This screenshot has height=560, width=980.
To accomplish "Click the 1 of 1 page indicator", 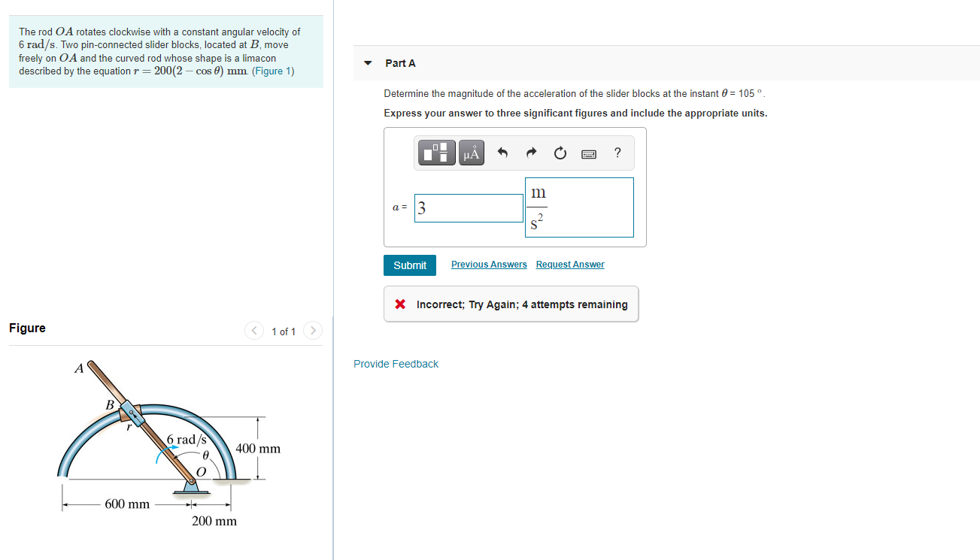I will 283,331.
